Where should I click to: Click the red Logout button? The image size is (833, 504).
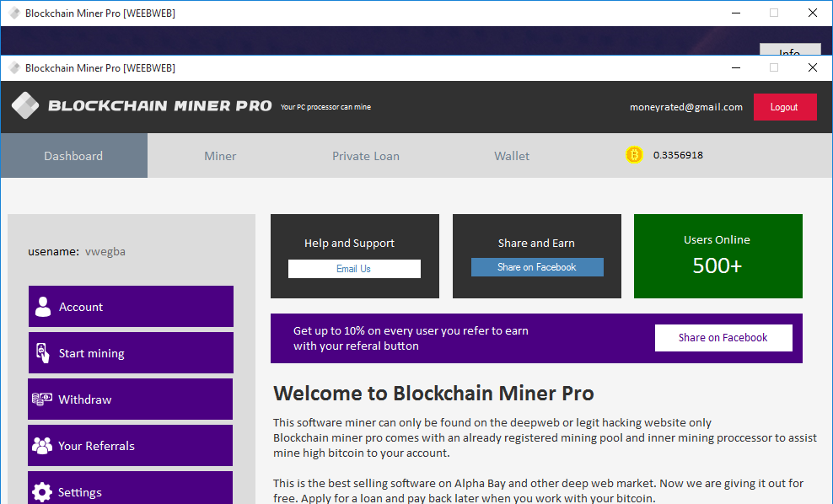coord(785,107)
